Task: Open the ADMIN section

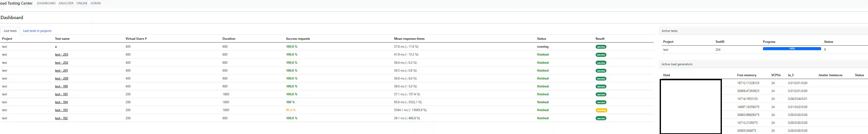Action: (x=95, y=3)
